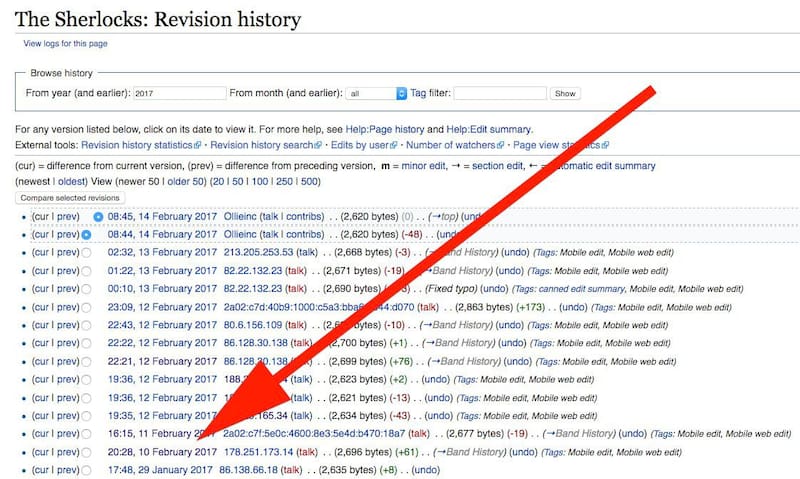Click the Show button in Browse history

pyautogui.click(x=565, y=93)
